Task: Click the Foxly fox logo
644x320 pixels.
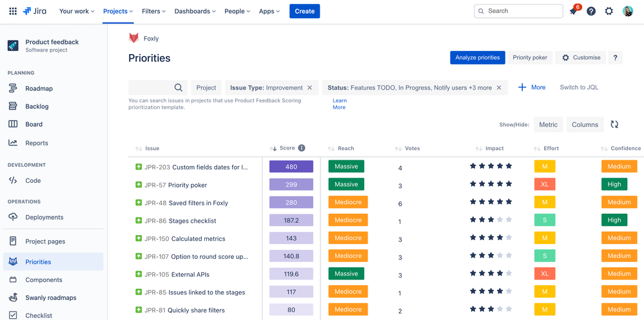Action: (x=134, y=38)
